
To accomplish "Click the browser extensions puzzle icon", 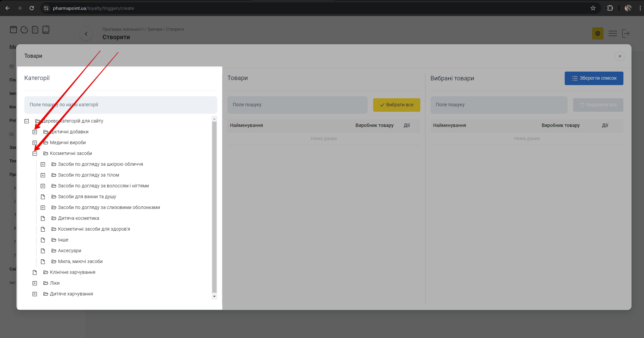I will point(610,8).
